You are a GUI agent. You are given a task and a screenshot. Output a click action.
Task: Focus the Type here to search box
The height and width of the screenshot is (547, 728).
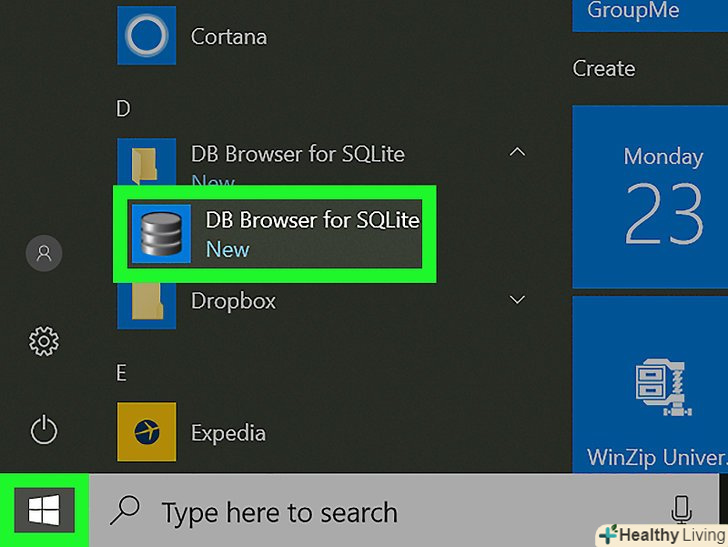pos(404,510)
